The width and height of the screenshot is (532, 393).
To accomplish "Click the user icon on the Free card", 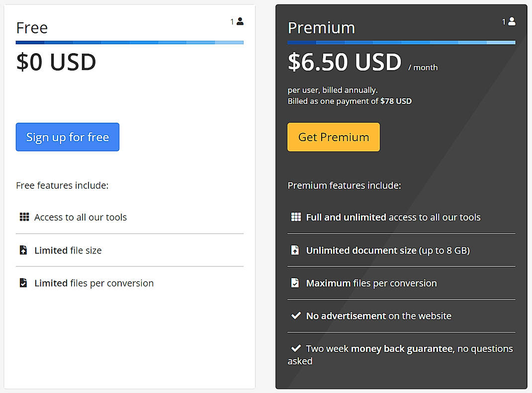I will coord(240,21).
